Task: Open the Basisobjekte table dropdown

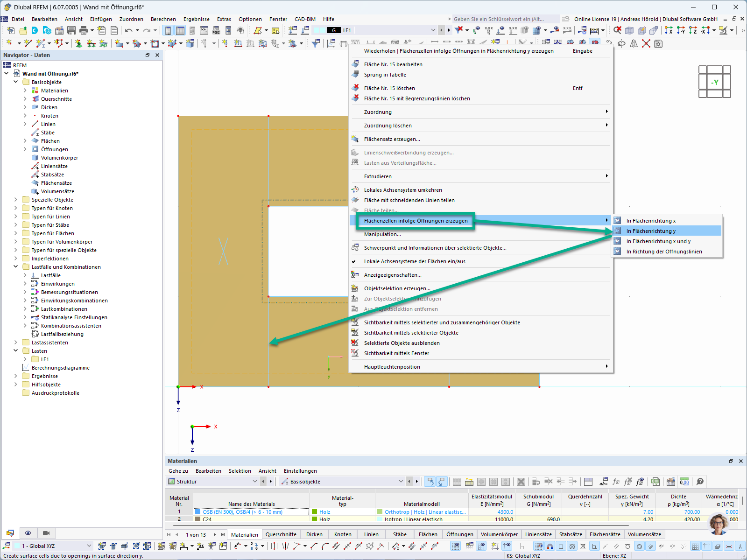Action: 401,482
